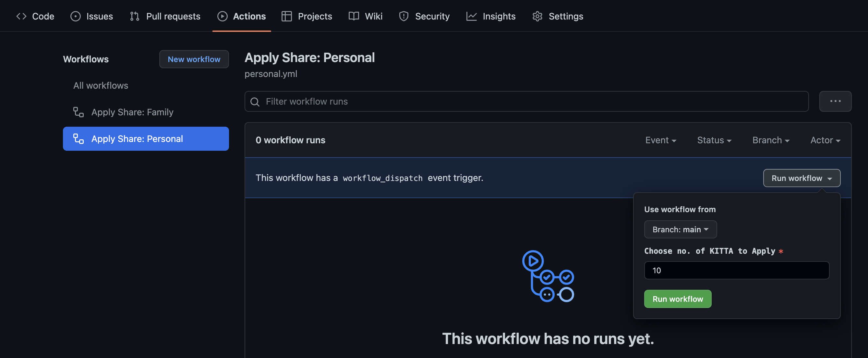Select the Security shield icon
Image resolution: width=868 pixels, height=358 pixels.
pos(403,16)
